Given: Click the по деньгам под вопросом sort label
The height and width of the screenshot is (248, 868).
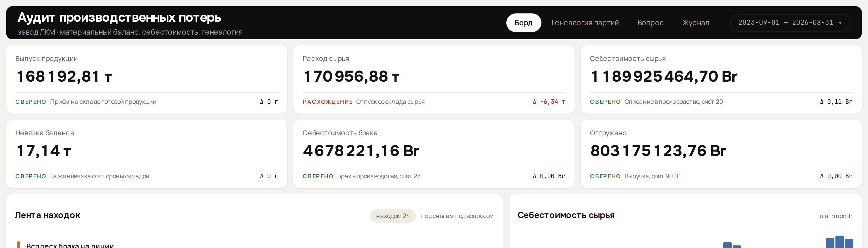Looking at the screenshot, I should tap(457, 216).
